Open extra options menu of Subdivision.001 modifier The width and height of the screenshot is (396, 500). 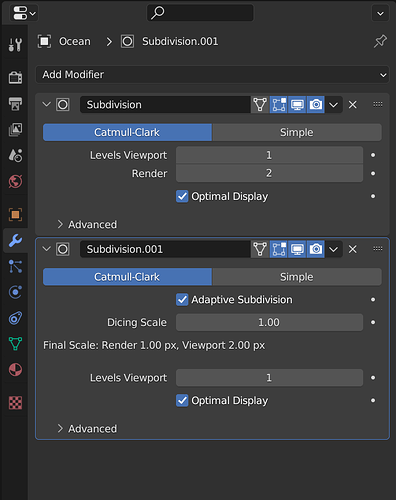(x=334, y=249)
